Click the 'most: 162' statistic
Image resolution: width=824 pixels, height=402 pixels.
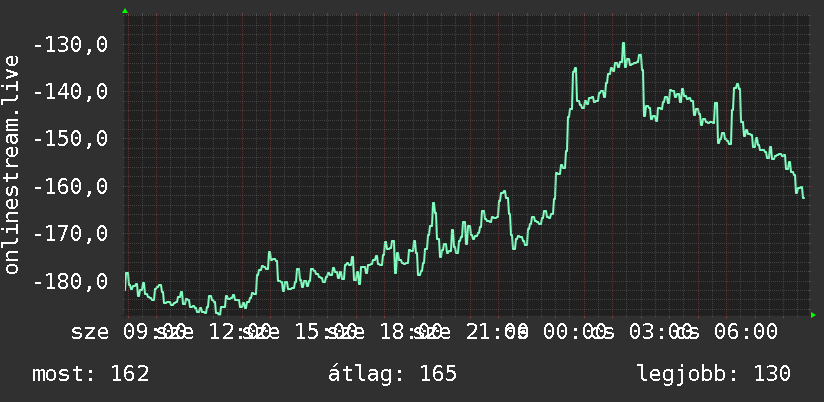tap(91, 374)
